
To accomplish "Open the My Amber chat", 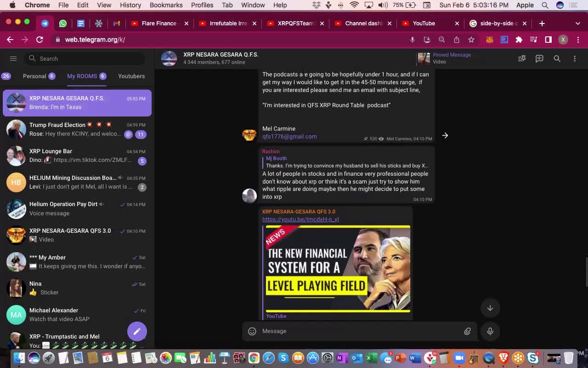I will (x=77, y=262).
